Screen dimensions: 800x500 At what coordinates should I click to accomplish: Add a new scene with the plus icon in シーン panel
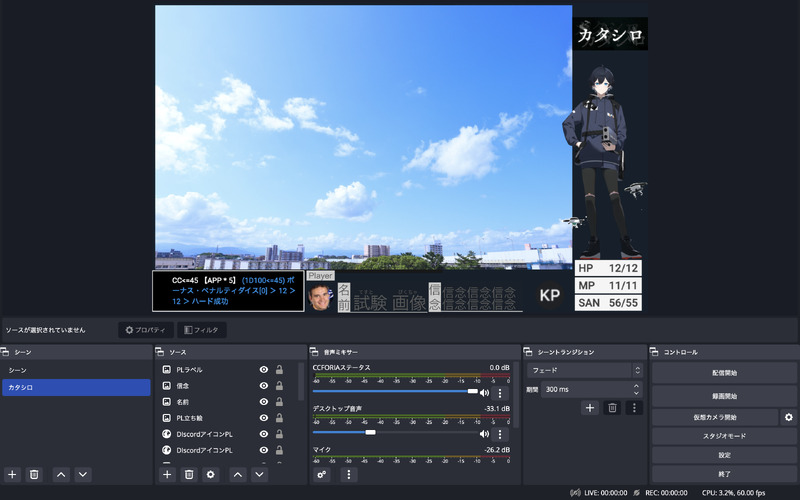(x=12, y=474)
